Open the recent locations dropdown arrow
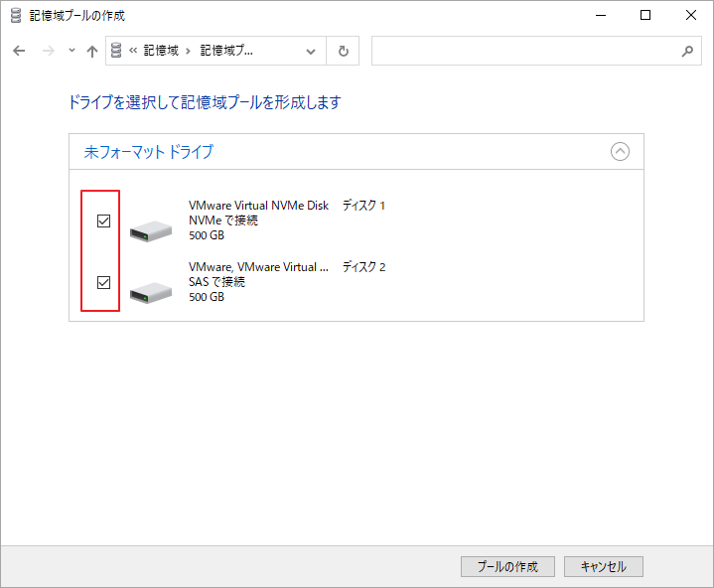The width and height of the screenshot is (714, 588). pos(71,52)
